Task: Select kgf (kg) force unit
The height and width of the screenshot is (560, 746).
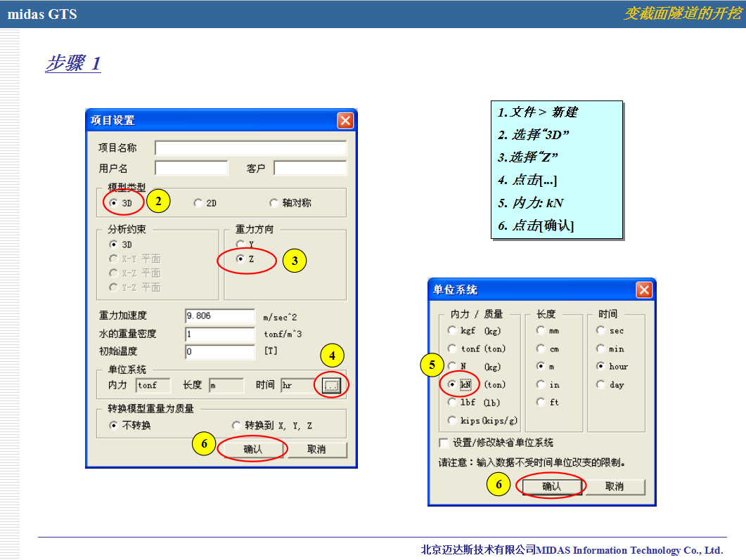Action: (452, 330)
